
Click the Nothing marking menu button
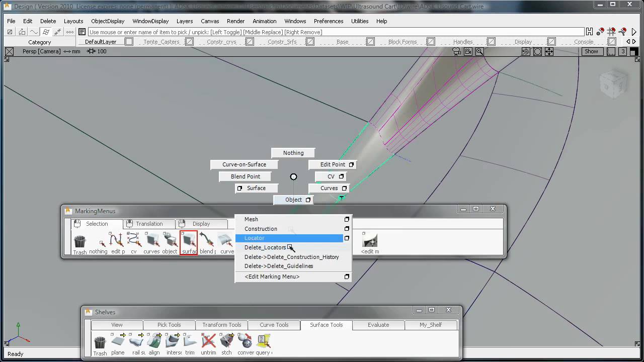click(293, 153)
